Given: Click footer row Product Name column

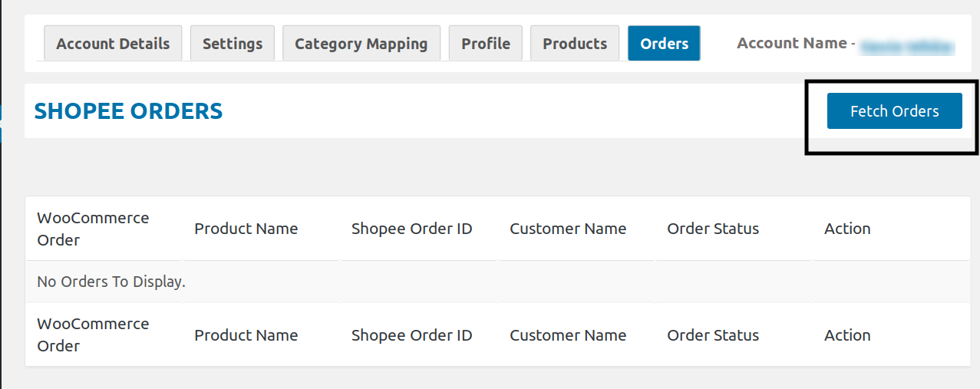Looking at the screenshot, I should point(246,335).
